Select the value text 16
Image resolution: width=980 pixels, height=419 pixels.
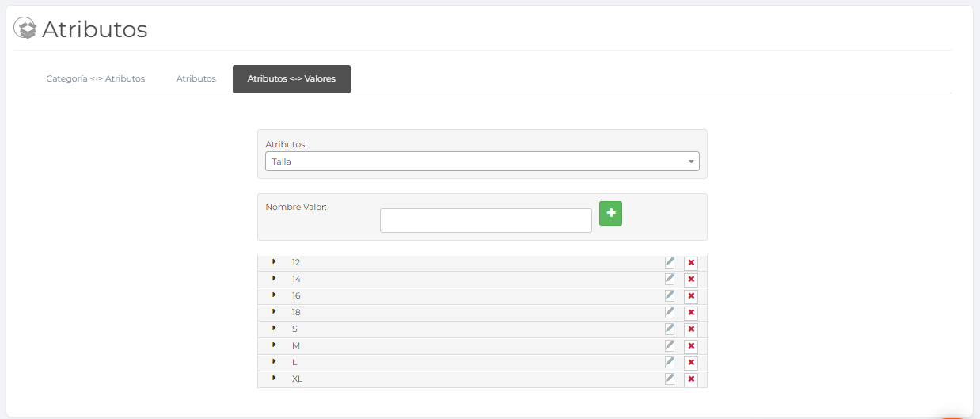coord(296,295)
